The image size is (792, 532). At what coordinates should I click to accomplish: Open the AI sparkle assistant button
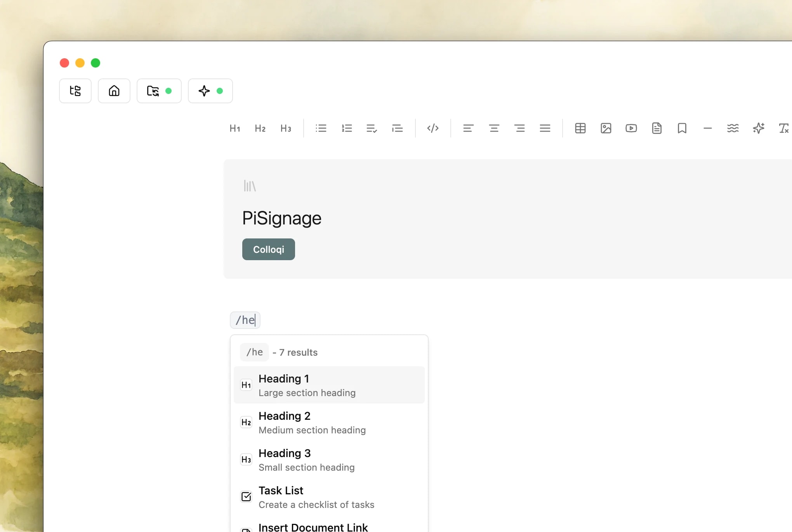point(210,91)
